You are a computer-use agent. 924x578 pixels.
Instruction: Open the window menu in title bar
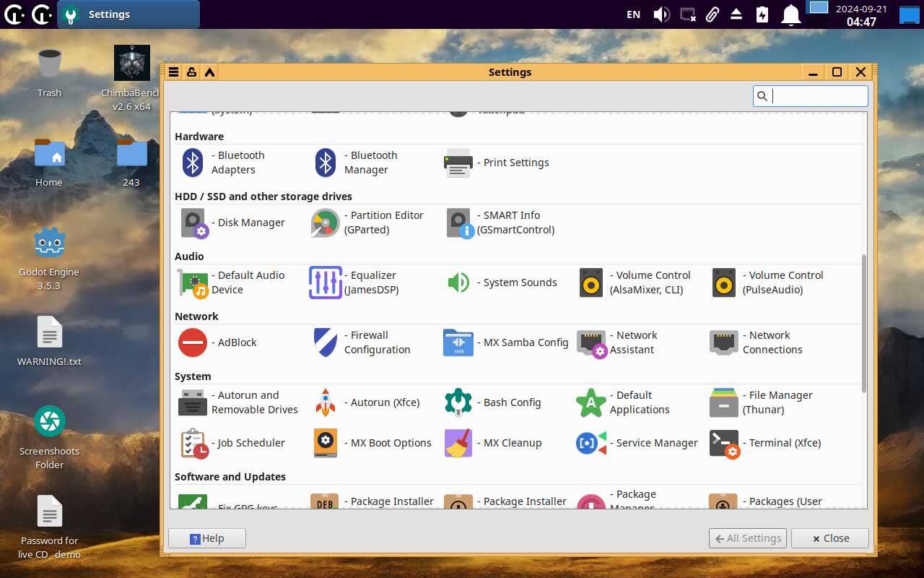(173, 72)
